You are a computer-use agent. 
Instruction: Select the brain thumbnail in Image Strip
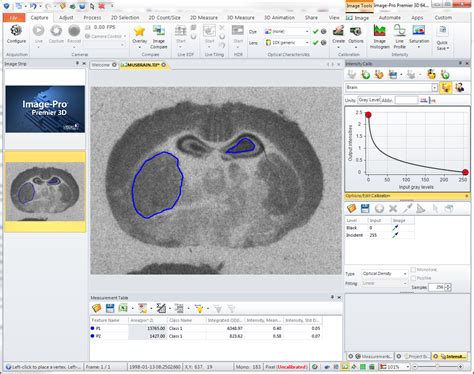click(x=45, y=191)
